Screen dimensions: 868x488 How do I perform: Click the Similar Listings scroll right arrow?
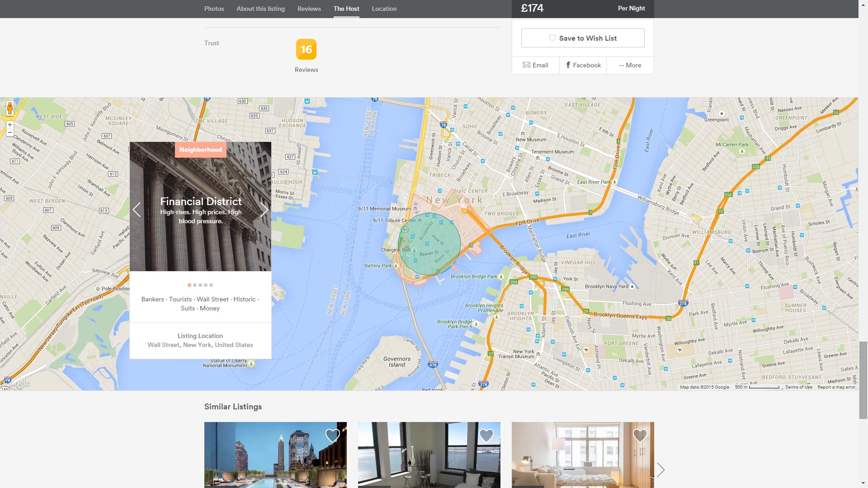coord(661,470)
